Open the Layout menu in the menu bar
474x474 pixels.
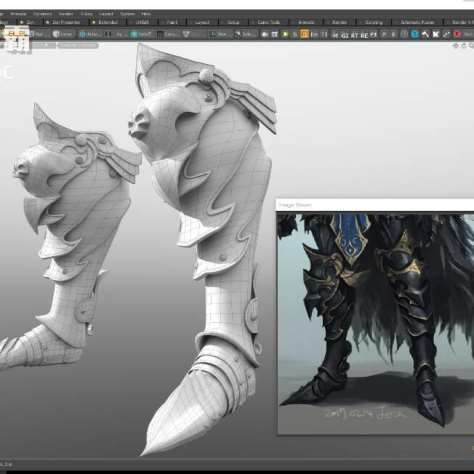(x=106, y=14)
